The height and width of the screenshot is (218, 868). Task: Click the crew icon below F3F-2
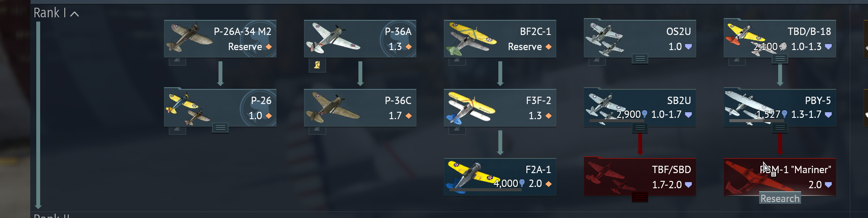[457, 130]
